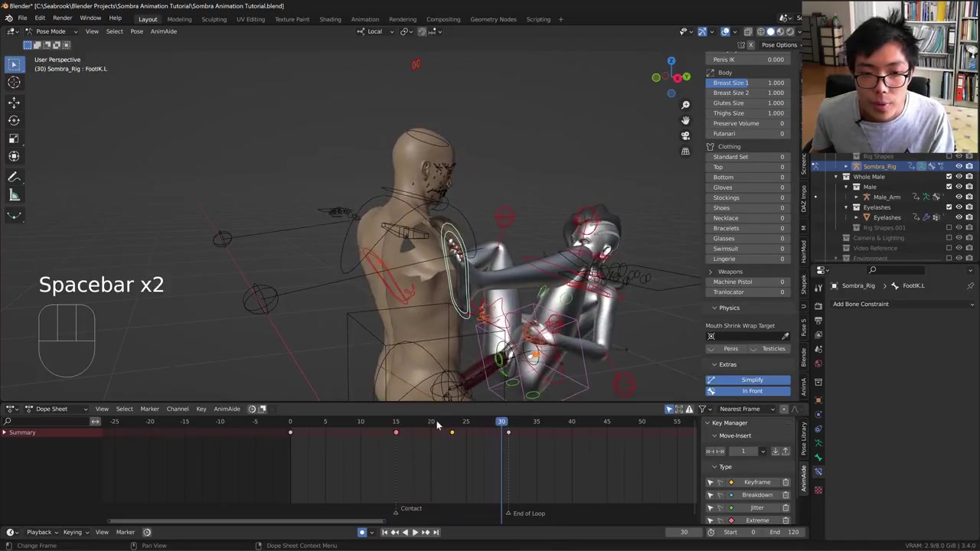This screenshot has height=551, width=980.
Task: Open the Pose menu
Action: [136, 31]
